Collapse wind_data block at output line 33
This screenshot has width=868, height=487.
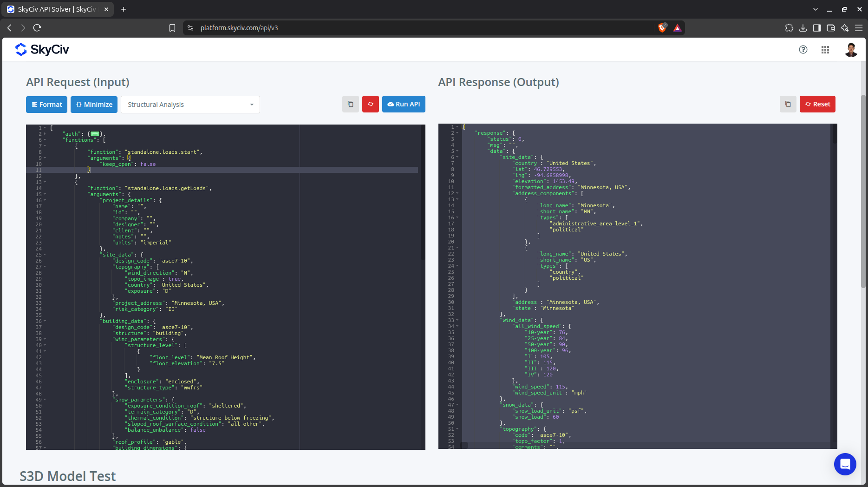pos(457,320)
